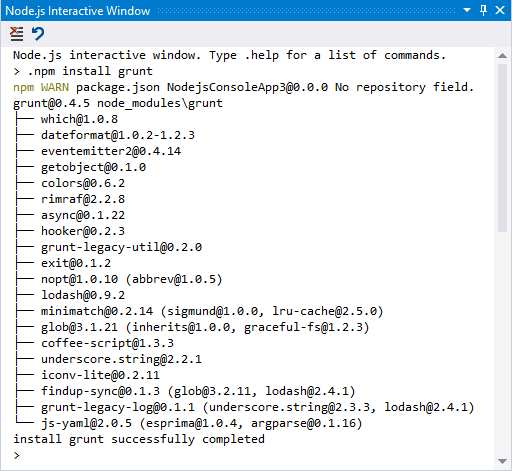Click 'NodejsConsoleApp3@0.0.0' in the warning line
The width and height of the screenshot is (512, 471).
click(x=247, y=87)
